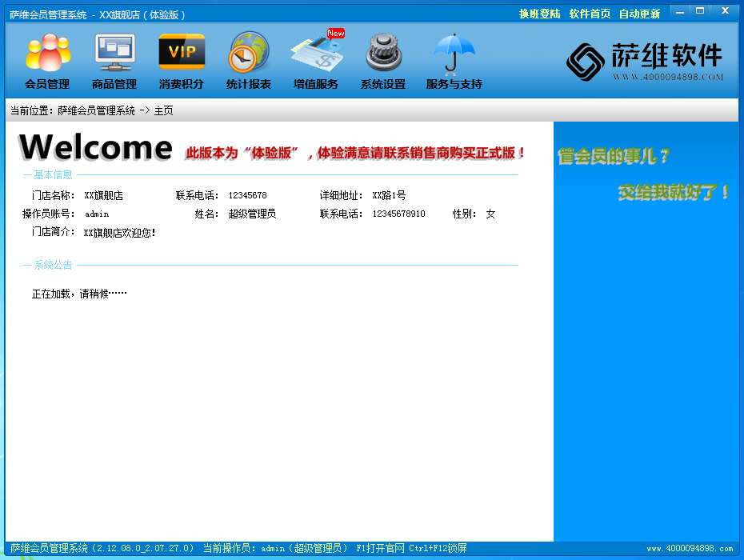The height and width of the screenshot is (560, 744).
Task: Click the 萨维软件 logo in the header
Action: click(644, 62)
